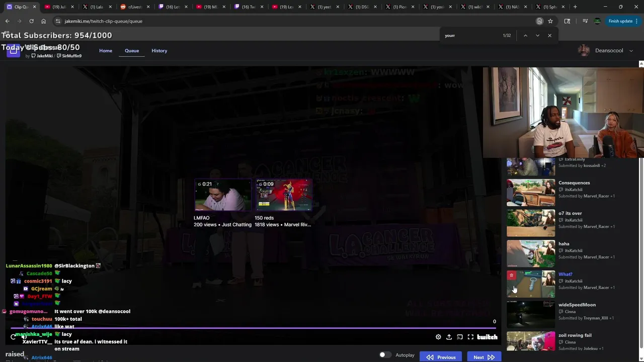This screenshot has width=644, height=362.
Task: Click the browser profile avatar icon
Action: click(x=597, y=21)
